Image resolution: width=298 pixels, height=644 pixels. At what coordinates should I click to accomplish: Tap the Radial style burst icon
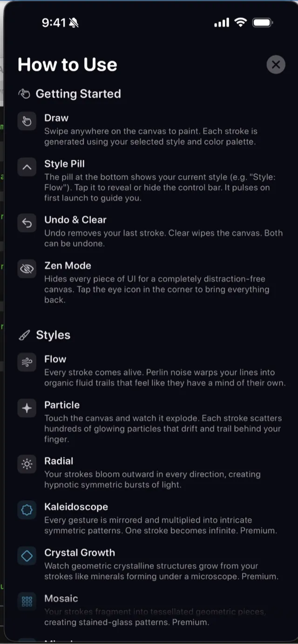point(27,464)
